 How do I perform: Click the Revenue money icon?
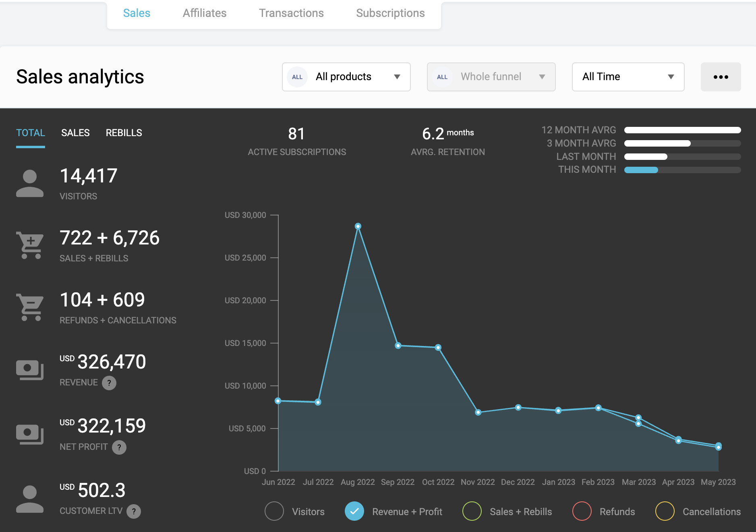(30, 370)
